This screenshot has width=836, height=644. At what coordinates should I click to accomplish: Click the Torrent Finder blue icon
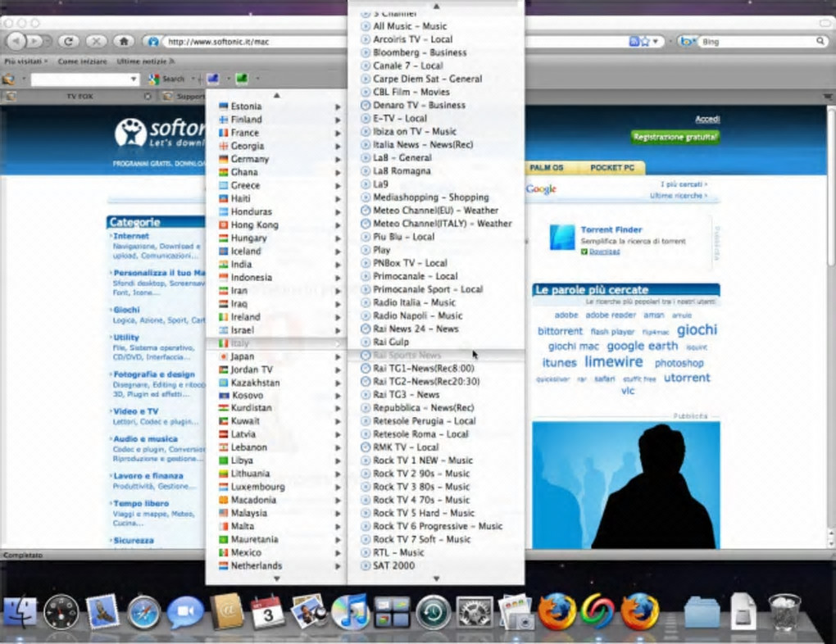pyautogui.click(x=562, y=238)
